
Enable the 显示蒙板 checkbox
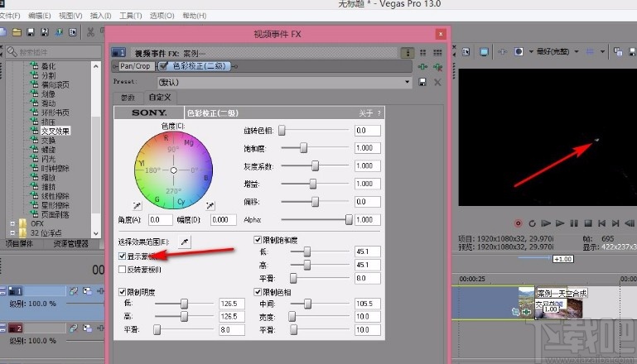click(123, 257)
